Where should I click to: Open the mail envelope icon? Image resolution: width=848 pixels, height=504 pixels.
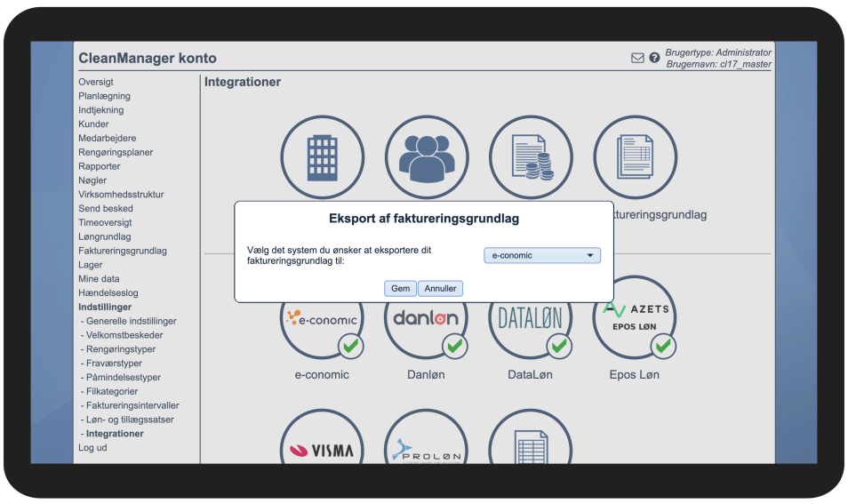coord(637,58)
